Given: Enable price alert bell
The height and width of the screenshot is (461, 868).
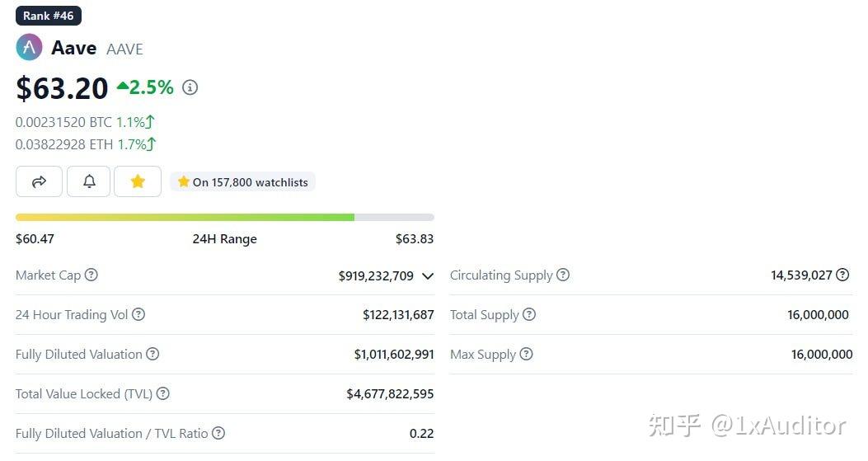Looking at the screenshot, I should tap(90, 181).
